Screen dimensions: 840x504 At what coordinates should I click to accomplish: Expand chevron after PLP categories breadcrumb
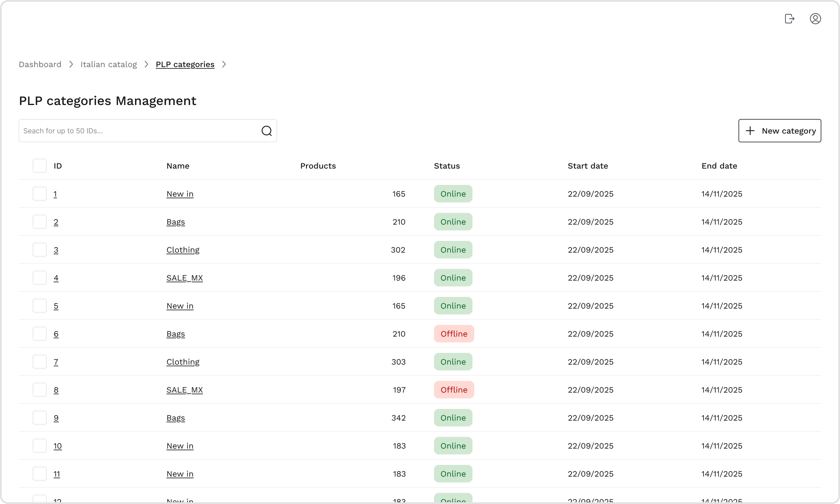(224, 64)
